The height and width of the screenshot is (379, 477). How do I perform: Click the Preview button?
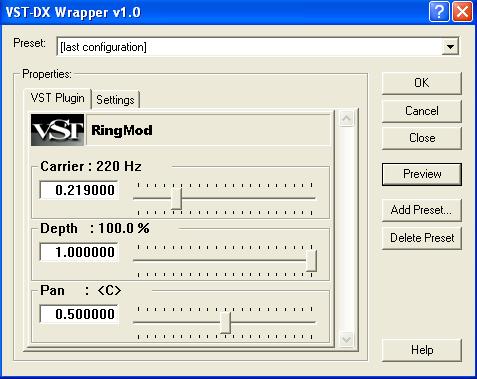422,174
